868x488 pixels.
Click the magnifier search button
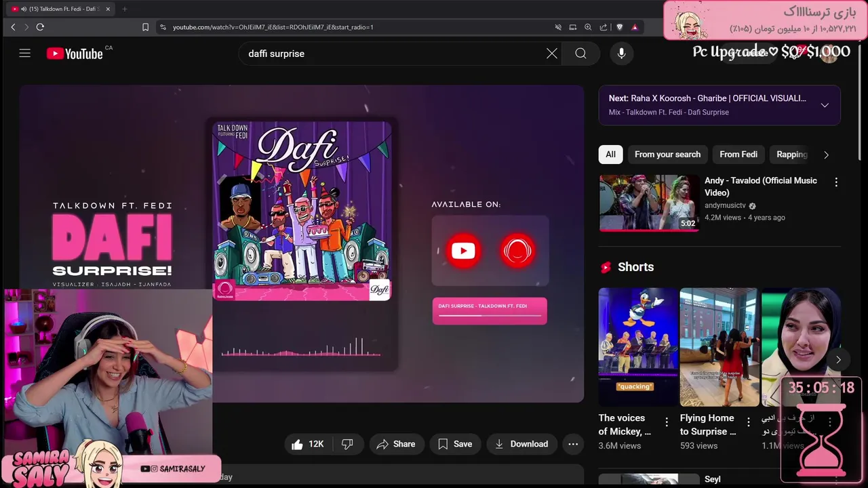pos(581,54)
